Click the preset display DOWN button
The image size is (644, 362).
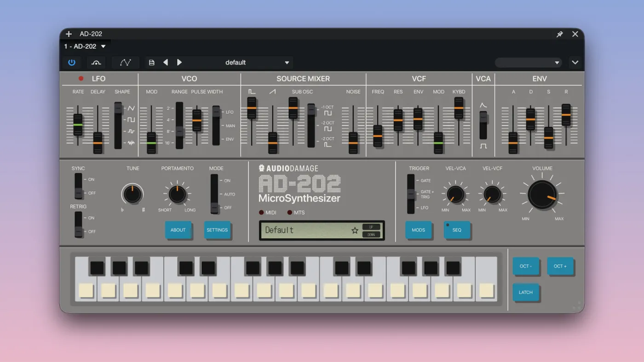[371, 235]
